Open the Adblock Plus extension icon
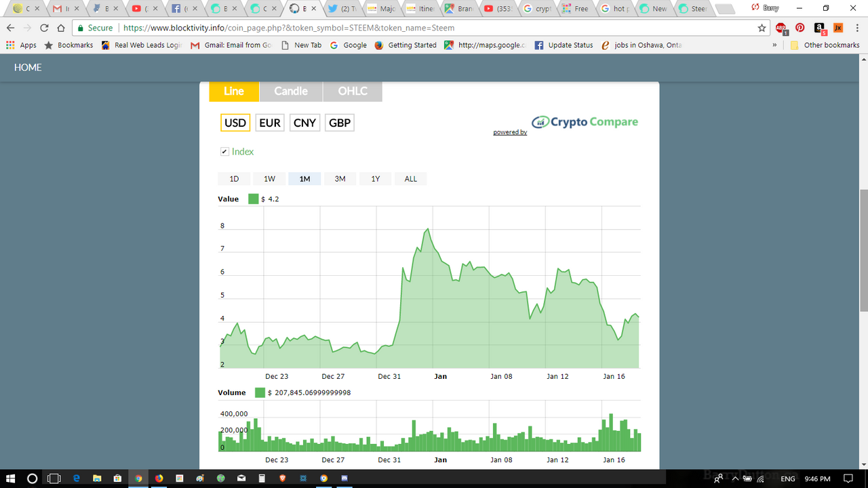 pos(781,28)
